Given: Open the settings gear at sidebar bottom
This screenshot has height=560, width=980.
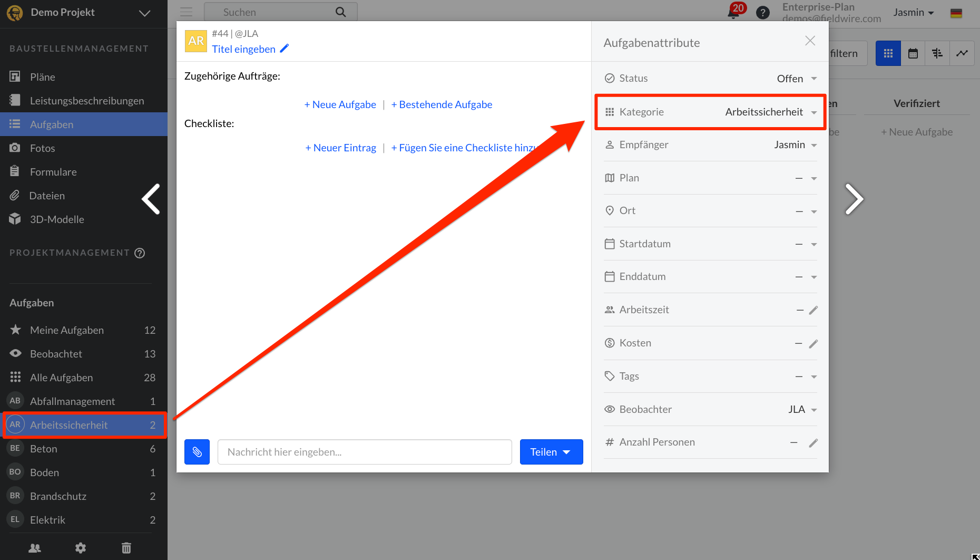Looking at the screenshot, I should [81, 548].
